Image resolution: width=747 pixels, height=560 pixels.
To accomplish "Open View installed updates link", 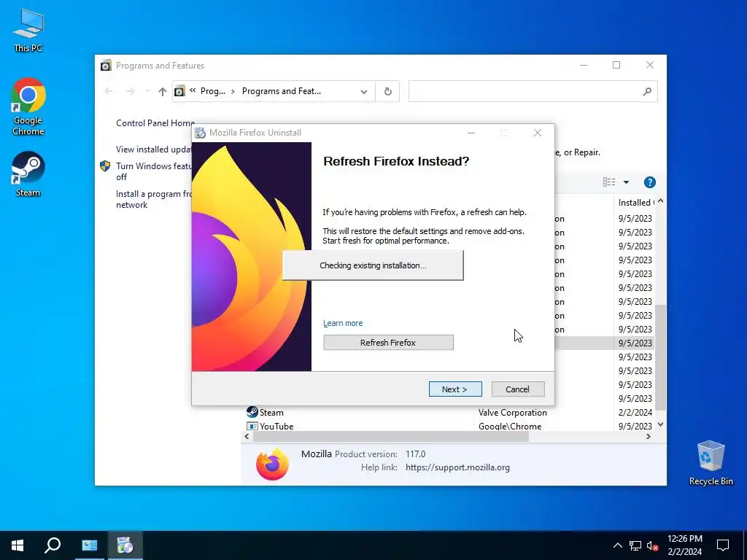I will point(154,149).
